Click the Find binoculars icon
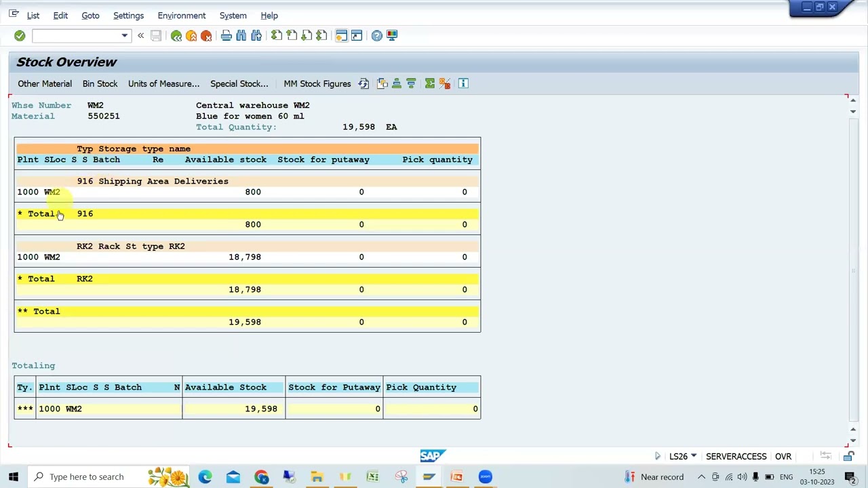This screenshot has height=488, width=868. point(241,35)
